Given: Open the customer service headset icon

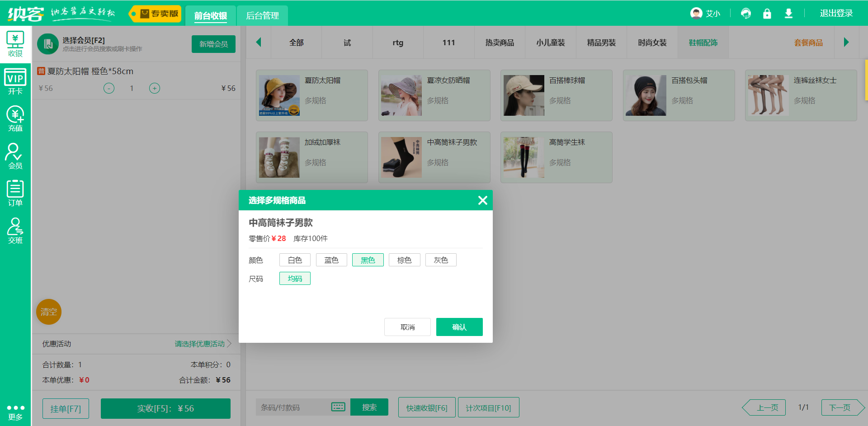Looking at the screenshot, I should 745,14.
